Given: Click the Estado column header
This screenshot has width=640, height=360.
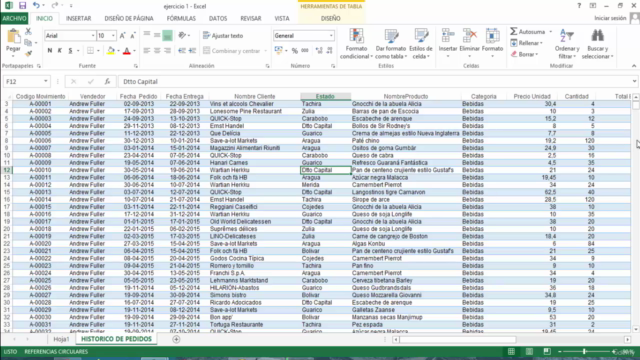Looking at the screenshot, I should click(x=325, y=96).
